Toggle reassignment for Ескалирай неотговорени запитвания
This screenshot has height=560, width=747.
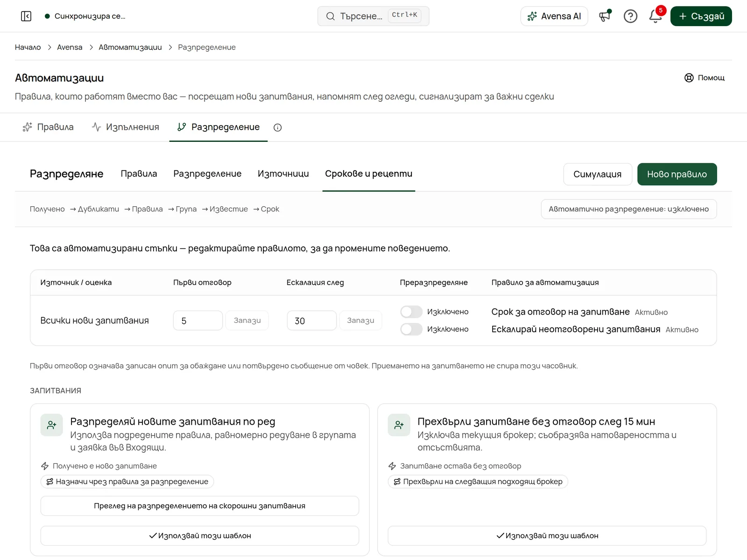411,329
